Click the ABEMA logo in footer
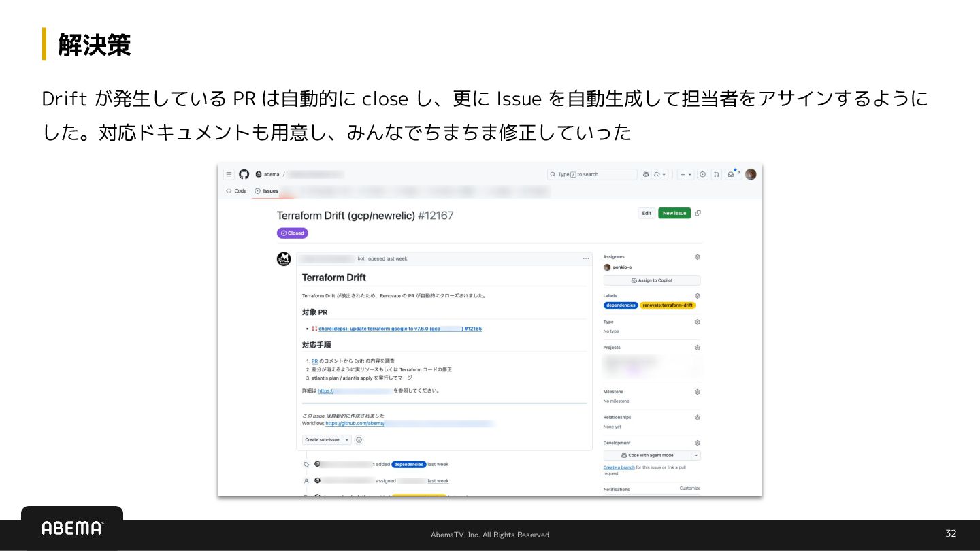 coord(72,528)
